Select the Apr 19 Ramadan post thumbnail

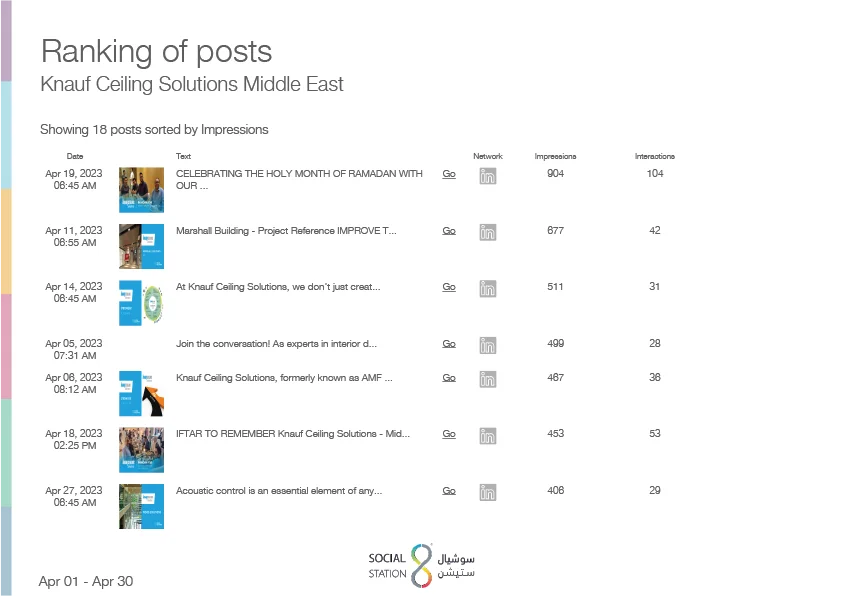click(141, 190)
